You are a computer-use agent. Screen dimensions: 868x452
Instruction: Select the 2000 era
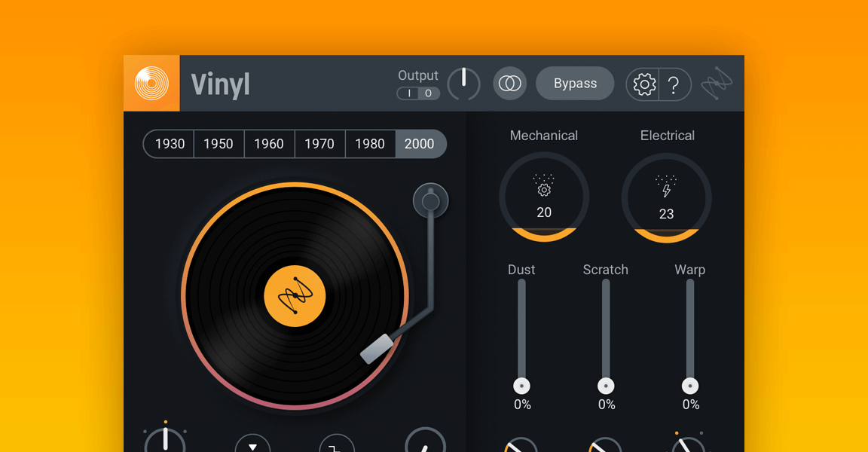[420, 144]
